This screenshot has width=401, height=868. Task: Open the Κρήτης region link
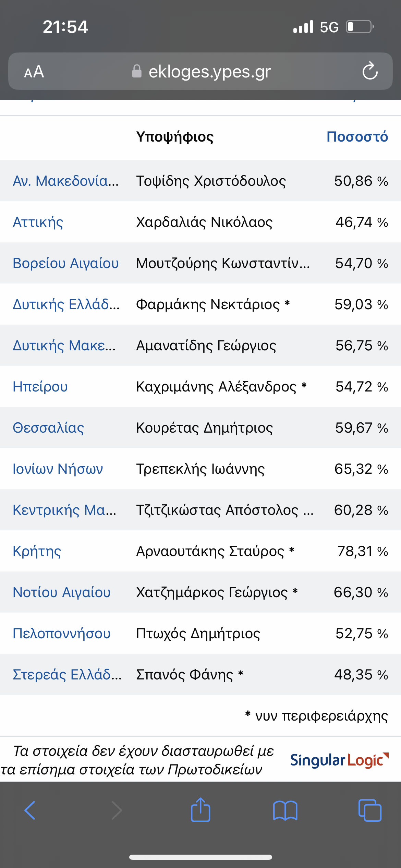pyautogui.click(x=37, y=551)
